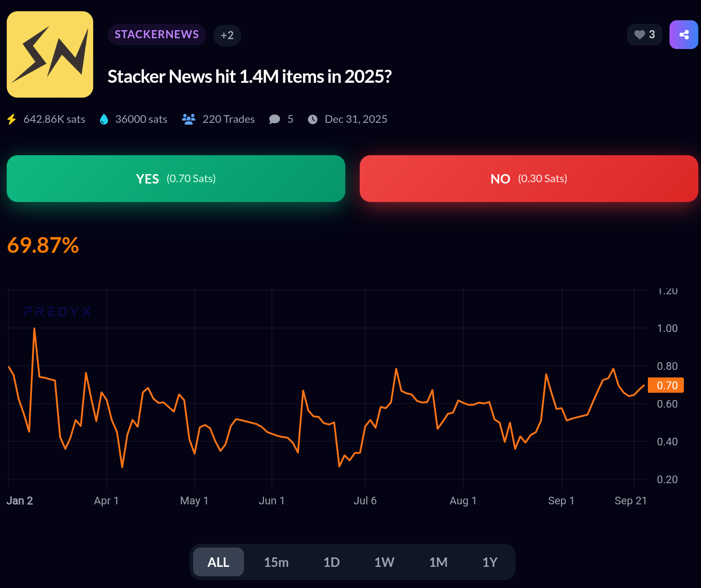Click the Dec 31, 2025 date

356,119
